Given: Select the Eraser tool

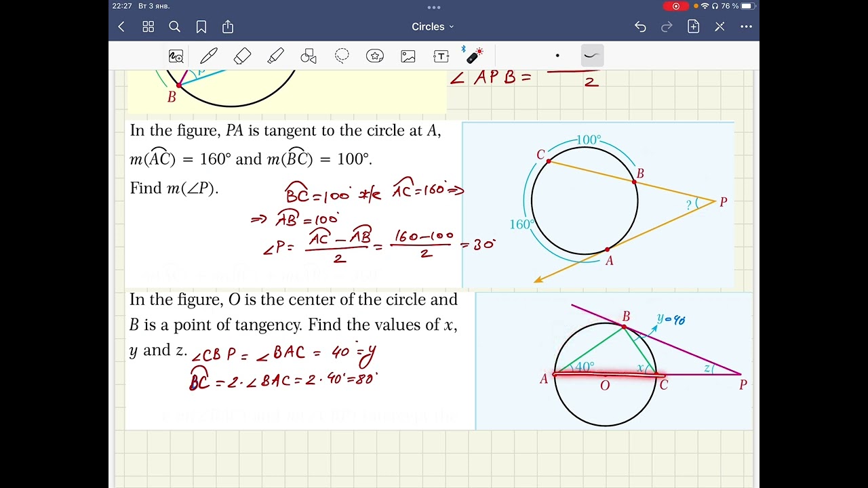Looking at the screenshot, I should (242, 56).
